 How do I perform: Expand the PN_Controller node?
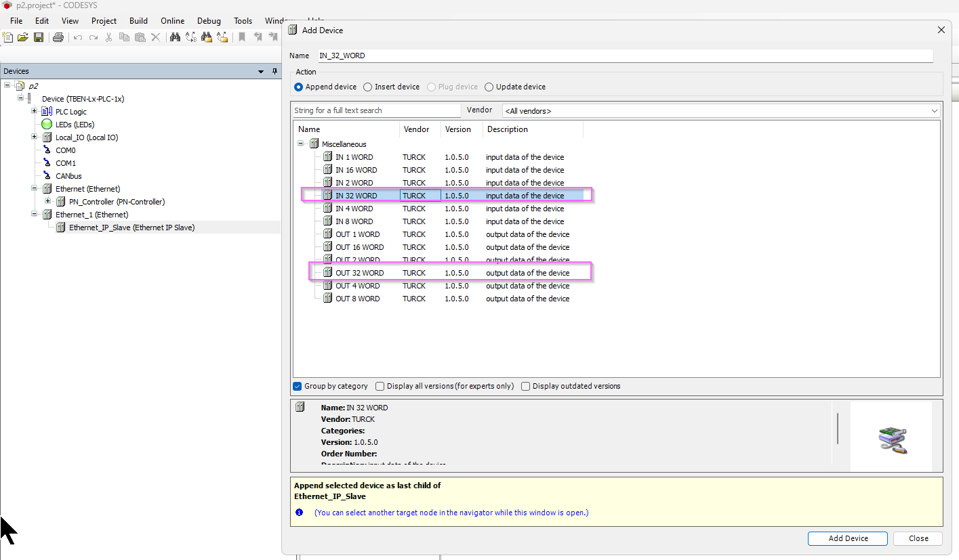pyautogui.click(x=48, y=201)
